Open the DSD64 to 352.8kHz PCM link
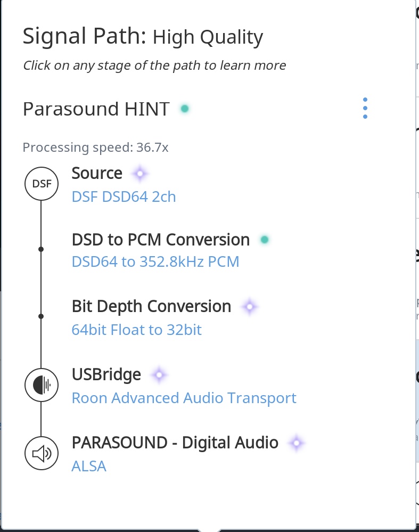 click(155, 261)
